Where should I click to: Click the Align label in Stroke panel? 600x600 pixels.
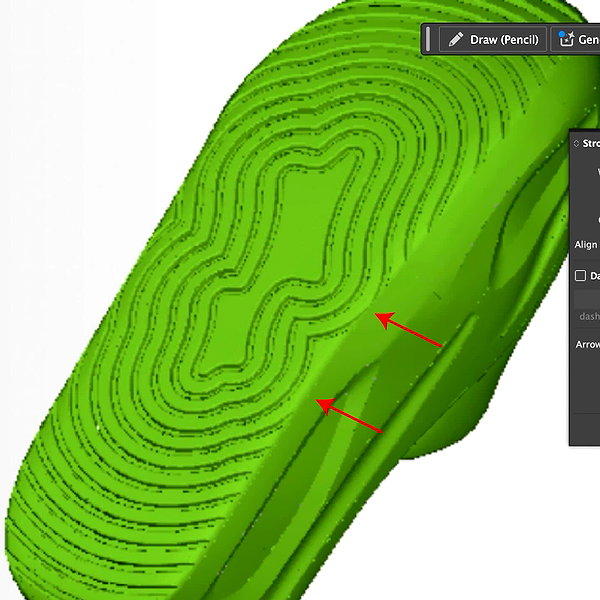(x=586, y=245)
